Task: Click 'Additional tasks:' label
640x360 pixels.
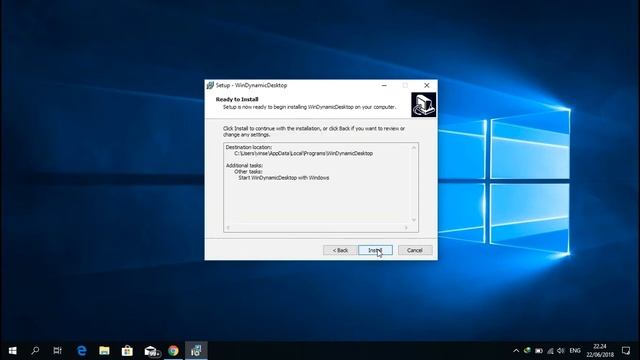Action: click(x=244, y=166)
